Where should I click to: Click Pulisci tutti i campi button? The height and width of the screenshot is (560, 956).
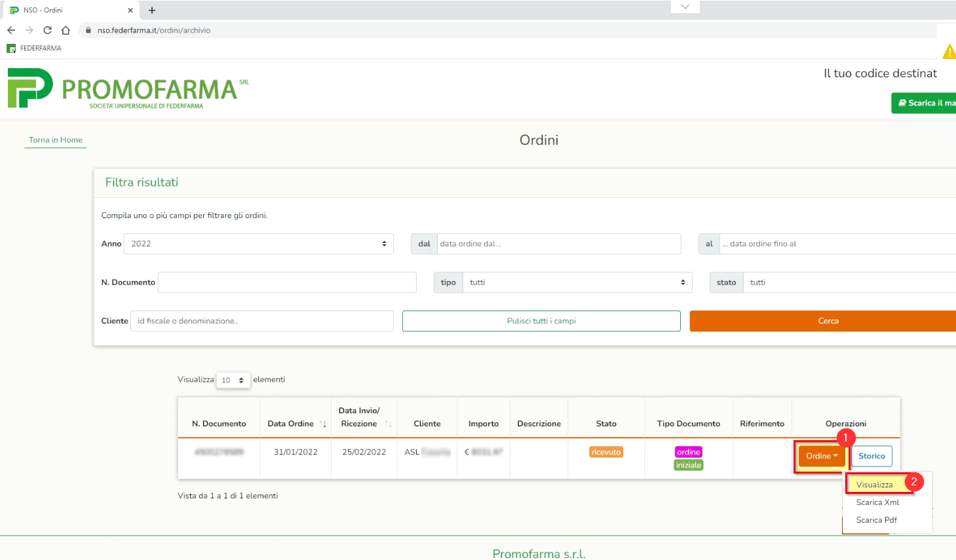click(541, 321)
